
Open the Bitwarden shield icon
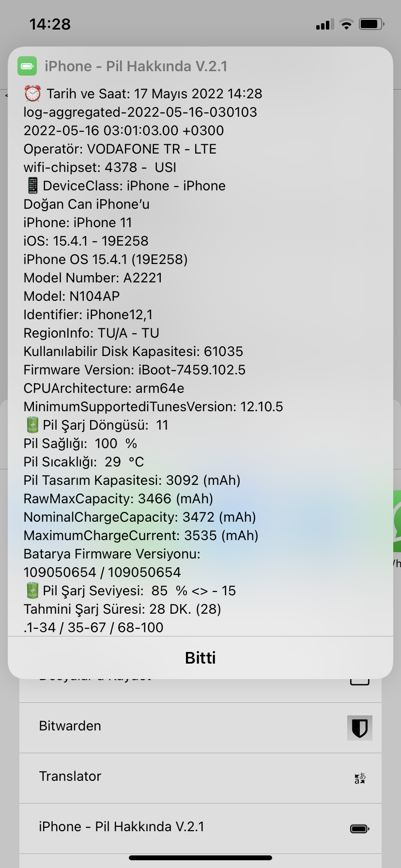point(360,728)
